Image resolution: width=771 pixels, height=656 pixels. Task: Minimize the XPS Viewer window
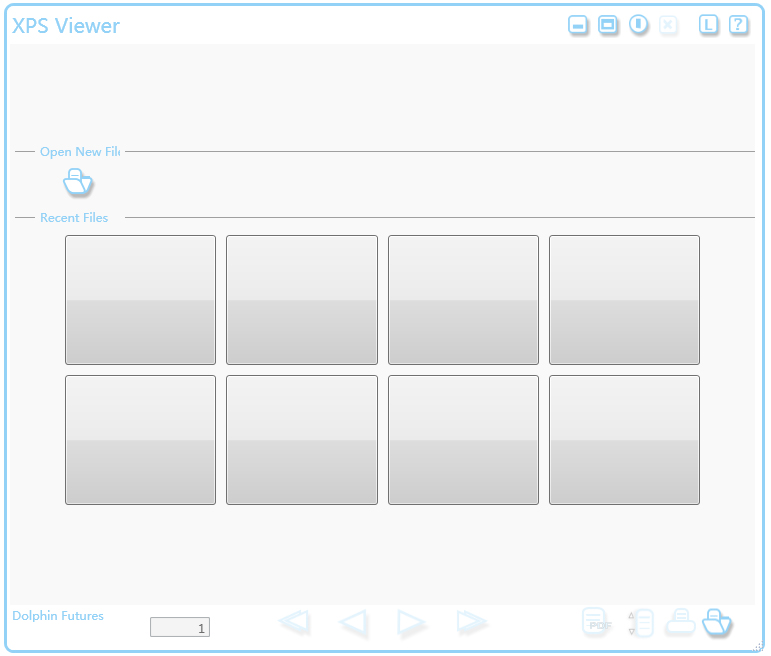tap(578, 25)
